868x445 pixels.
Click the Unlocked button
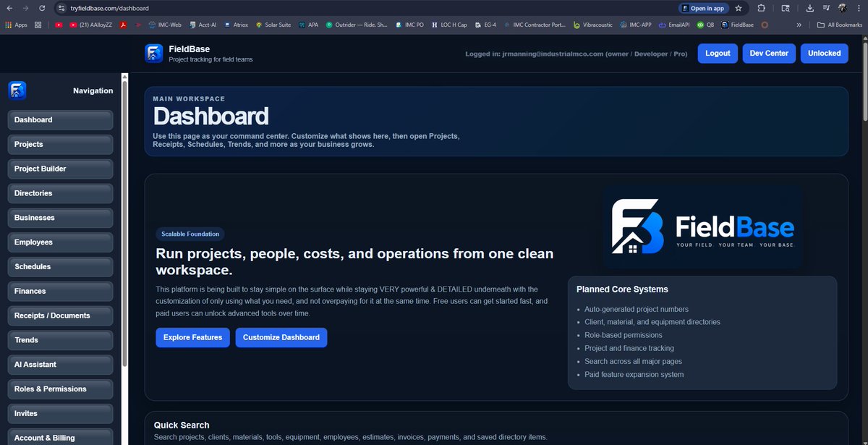pos(824,53)
